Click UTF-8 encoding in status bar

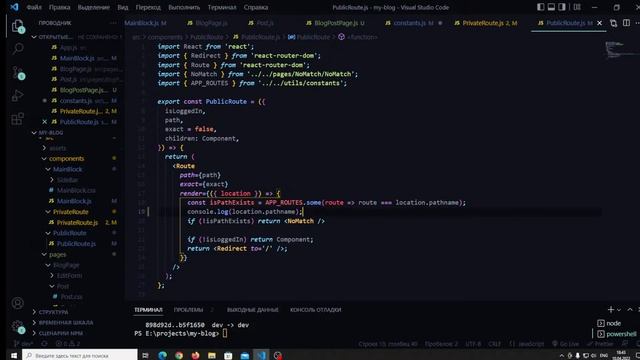point(473,344)
